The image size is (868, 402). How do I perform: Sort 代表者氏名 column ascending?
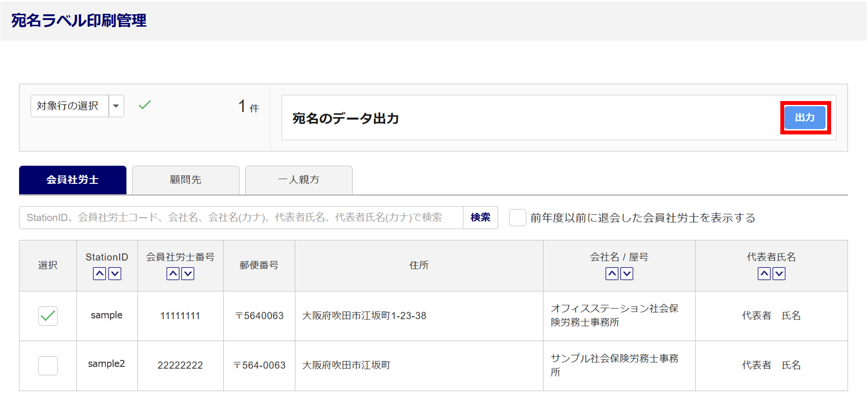pos(764,274)
